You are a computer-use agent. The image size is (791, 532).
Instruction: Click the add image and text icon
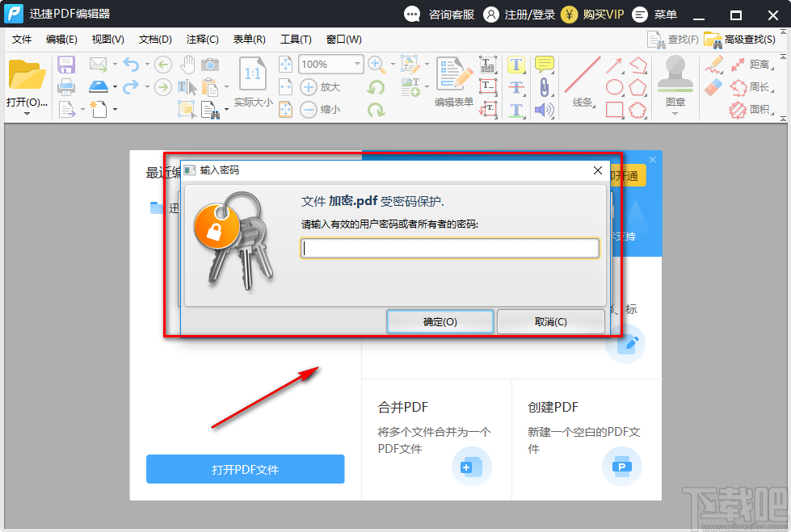click(x=410, y=87)
